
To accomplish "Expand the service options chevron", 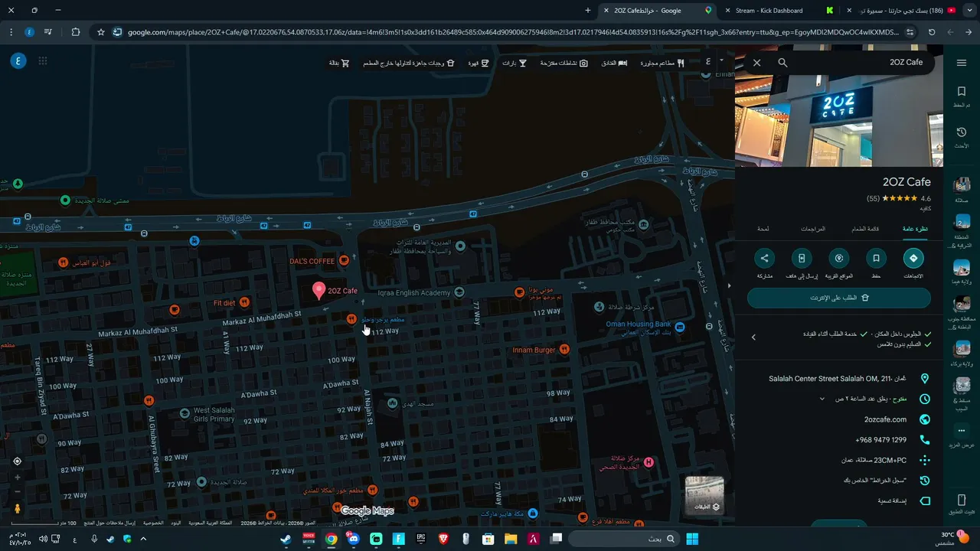I will point(753,337).
